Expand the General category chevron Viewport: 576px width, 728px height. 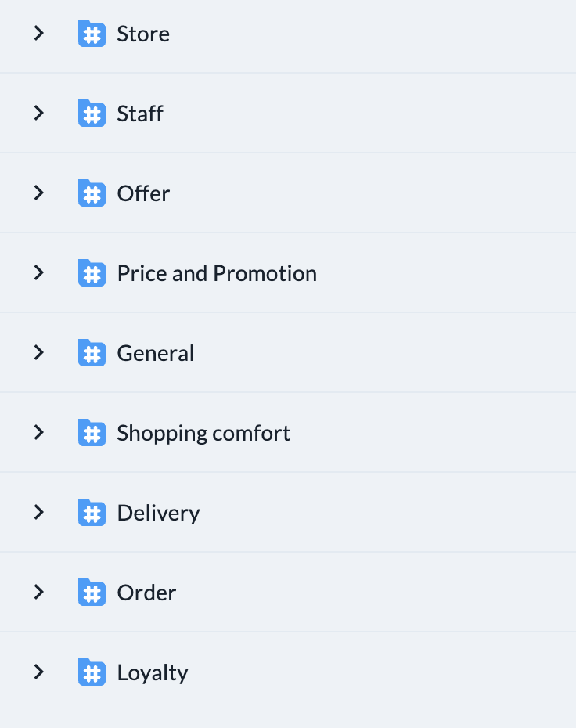coord(39,352)
